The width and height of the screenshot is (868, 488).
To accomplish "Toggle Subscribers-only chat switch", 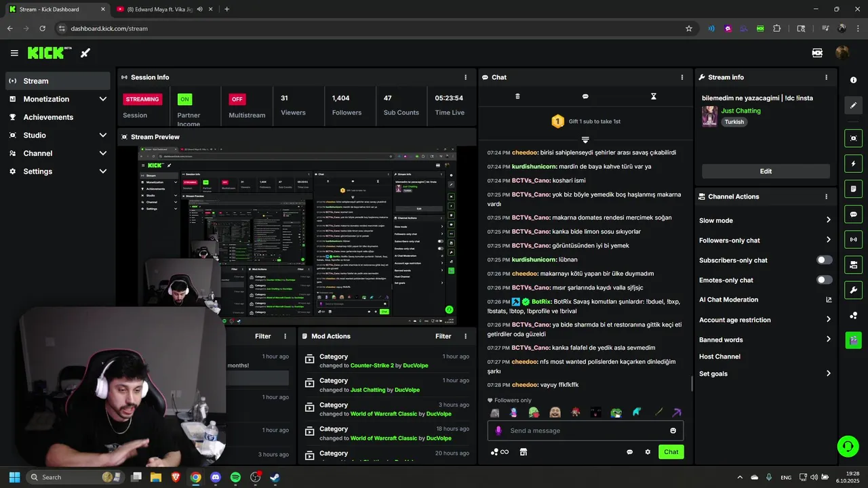I will (825, 260).
